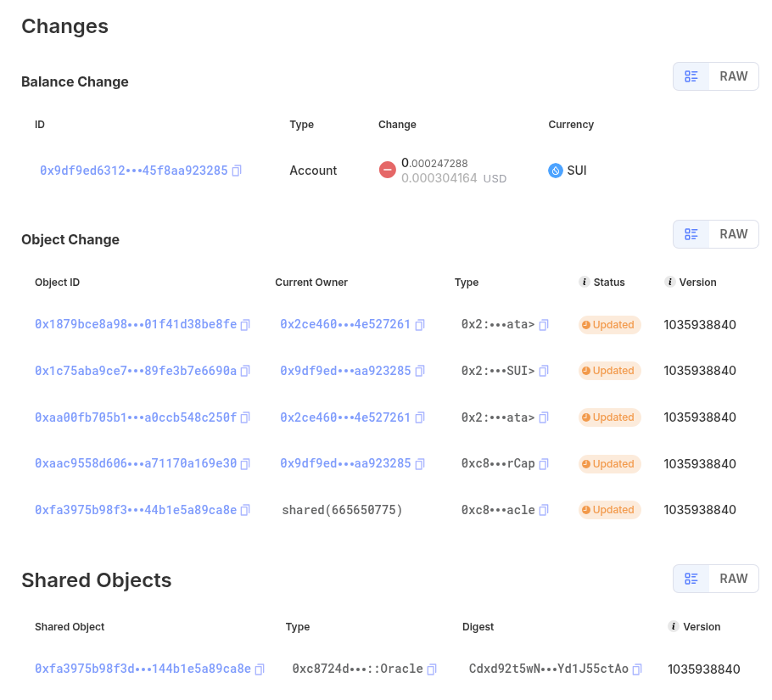Copy the 0xc8•••acle type string
This screenshot has width=772, height=700.
[x=544, y=511]
